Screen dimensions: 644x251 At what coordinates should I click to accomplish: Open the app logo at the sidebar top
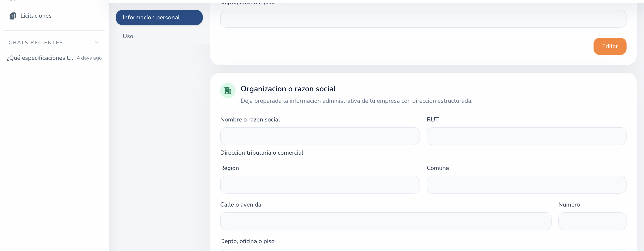13,1
